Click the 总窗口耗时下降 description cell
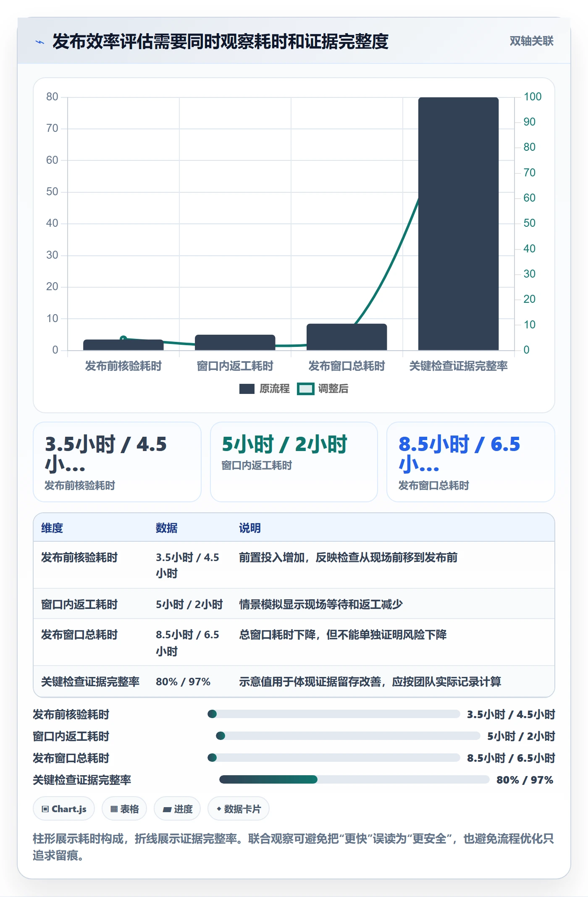This screenshot has height=897, width=588. click(x=343, y=635)
